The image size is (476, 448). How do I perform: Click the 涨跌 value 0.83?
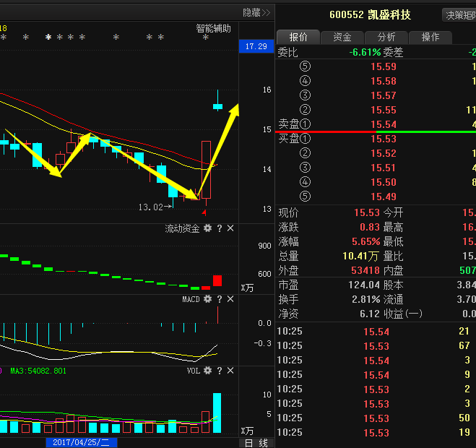(369, 227)
